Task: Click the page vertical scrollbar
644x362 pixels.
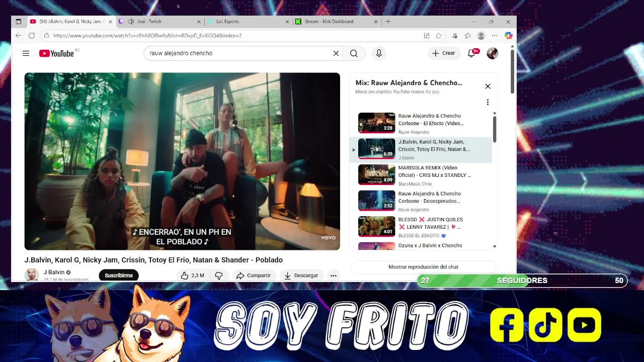Action: pos(512,70)
